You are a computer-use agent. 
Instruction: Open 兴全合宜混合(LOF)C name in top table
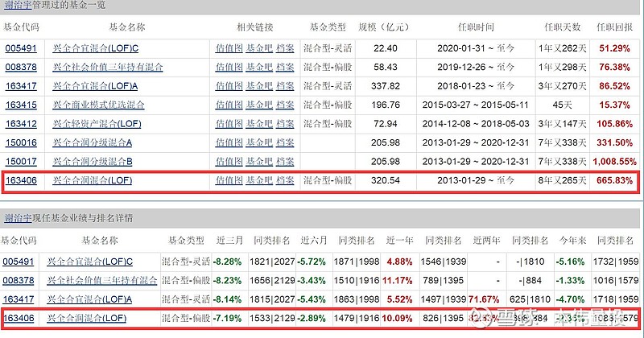pyautogui.click(x=96, y=48)
